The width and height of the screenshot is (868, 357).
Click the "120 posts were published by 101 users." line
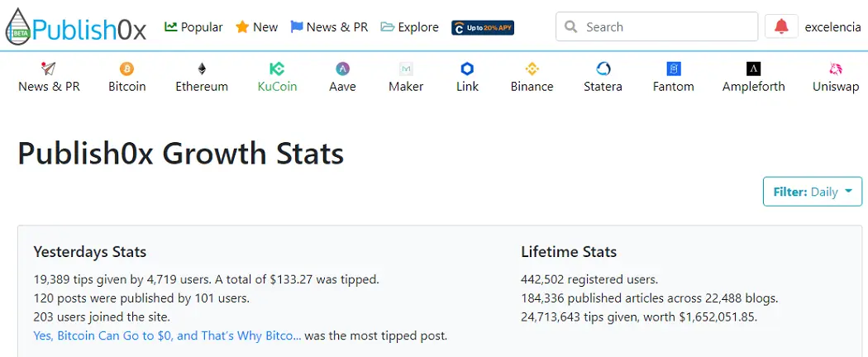tap(141, 298)
